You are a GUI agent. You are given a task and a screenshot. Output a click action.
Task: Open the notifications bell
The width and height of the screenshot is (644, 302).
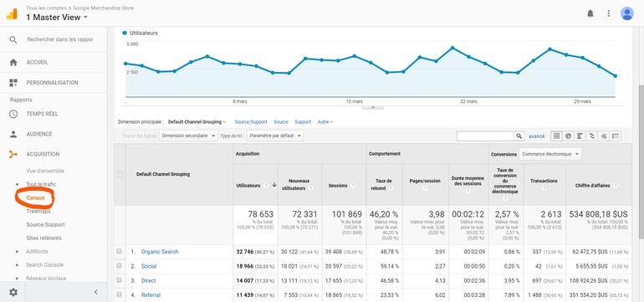coord(590,13)
